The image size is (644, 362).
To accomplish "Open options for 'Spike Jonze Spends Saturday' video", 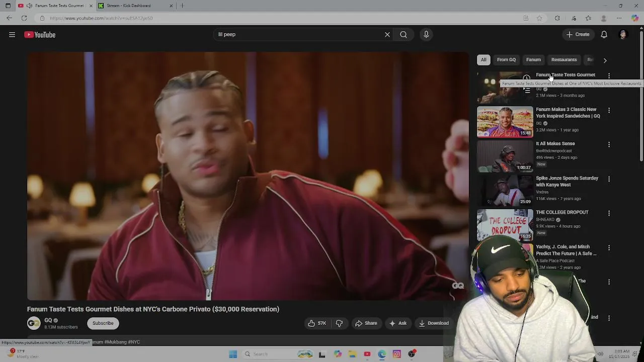I will point(609,179).
